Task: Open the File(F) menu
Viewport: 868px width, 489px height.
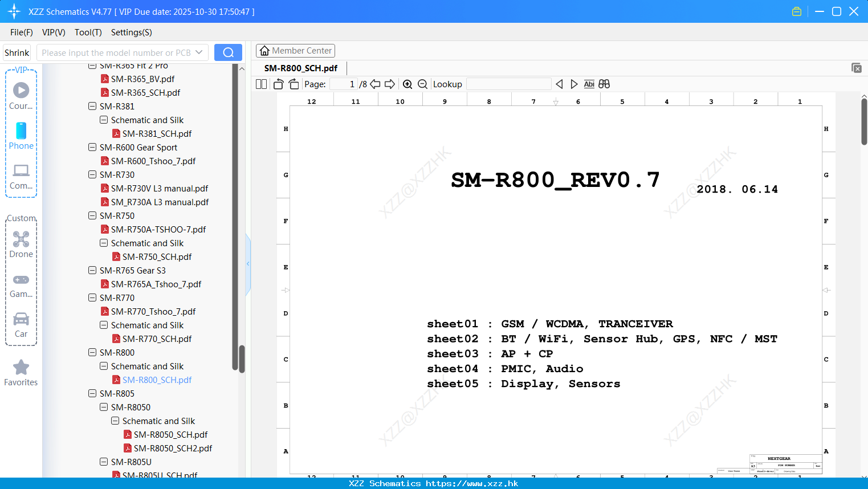Action: pos(22,32)
